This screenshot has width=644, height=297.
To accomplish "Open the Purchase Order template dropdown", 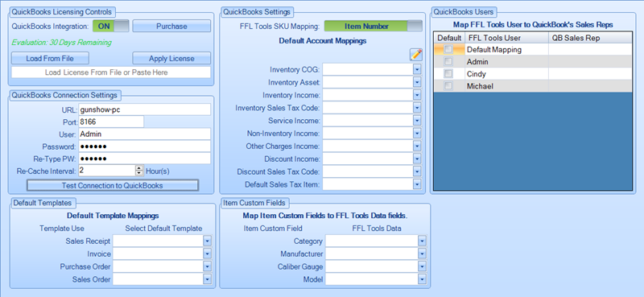I will coord(208,266).
